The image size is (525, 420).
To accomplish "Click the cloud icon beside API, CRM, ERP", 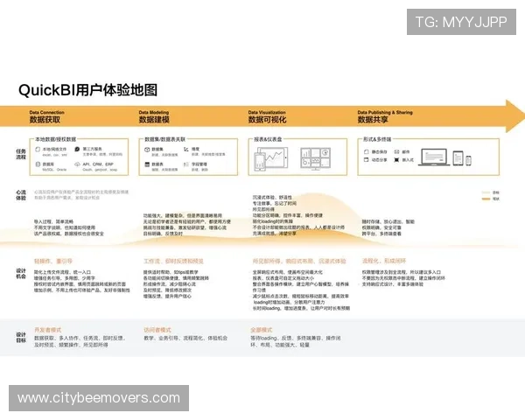I will pyautogui.click(x=77, y=164).
